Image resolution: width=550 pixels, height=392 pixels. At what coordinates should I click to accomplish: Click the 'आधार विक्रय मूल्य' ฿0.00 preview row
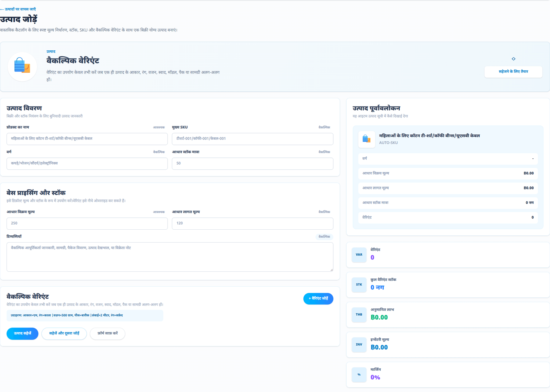pos(448,174)
